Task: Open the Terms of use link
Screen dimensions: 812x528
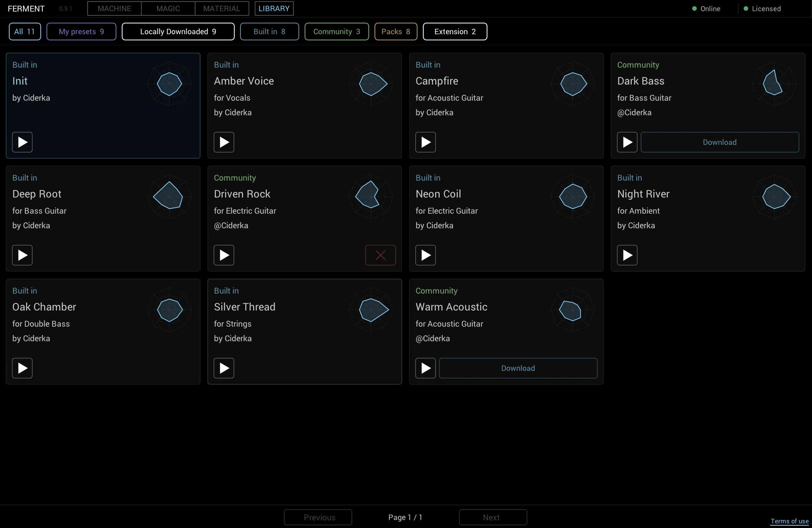Action: point(789,521)
